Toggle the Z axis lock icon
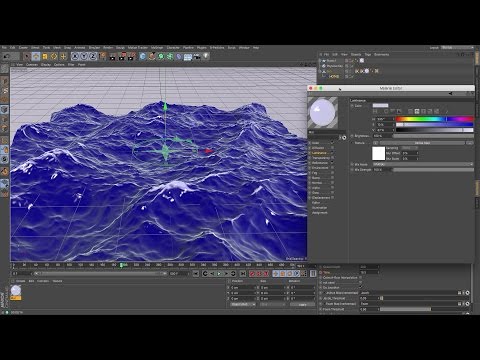 click(93, 56)
